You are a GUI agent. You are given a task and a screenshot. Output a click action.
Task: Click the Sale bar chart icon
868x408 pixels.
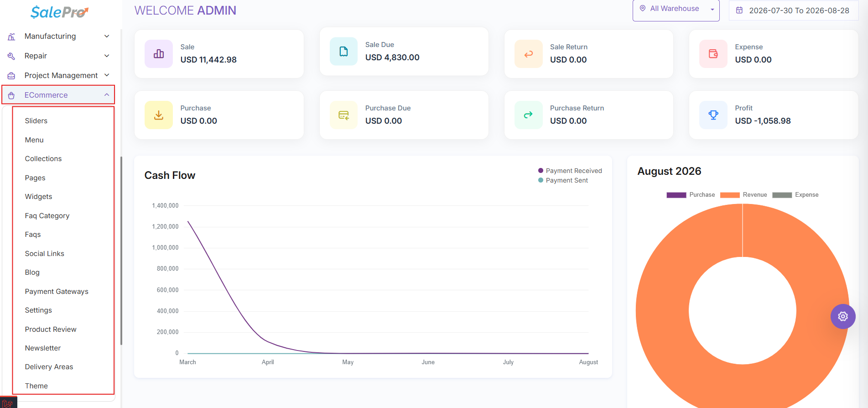[159, 54]
